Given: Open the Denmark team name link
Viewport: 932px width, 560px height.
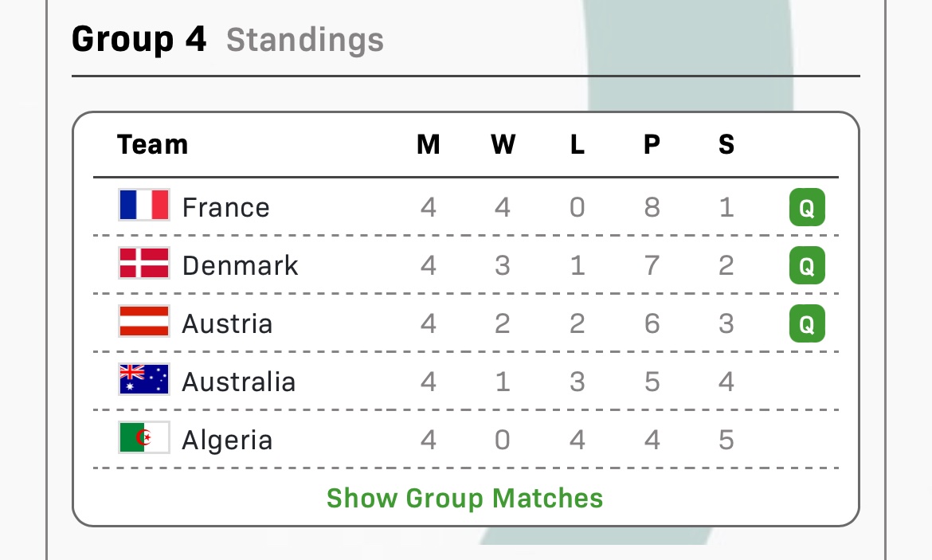Looking at the screenshot, I should tap(240, 266).
